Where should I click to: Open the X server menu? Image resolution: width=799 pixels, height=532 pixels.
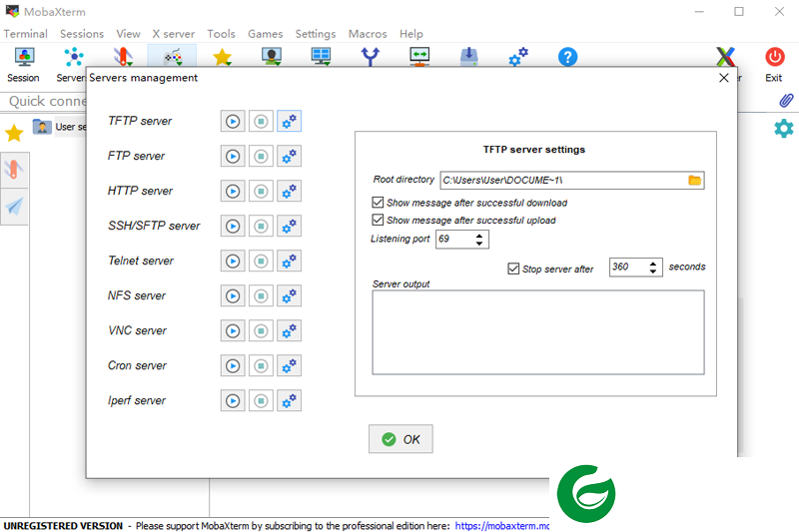(x=173, y=34)
